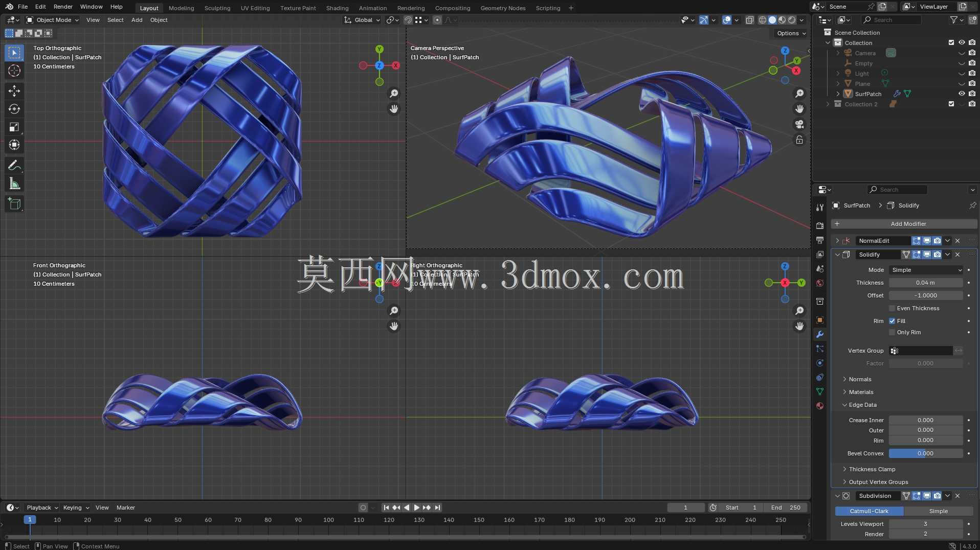Open the Object Mode dropdown
Screen dimensions: 980x550
pyautogui.click(x=52, y=20)
